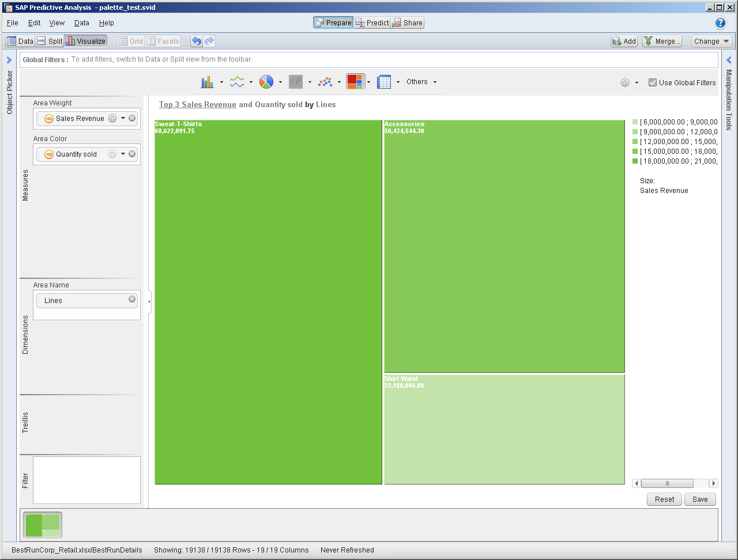Screen dimensions: 738x560
Task: Open chart settings gear icon
Action: click(x=625, y=82)
